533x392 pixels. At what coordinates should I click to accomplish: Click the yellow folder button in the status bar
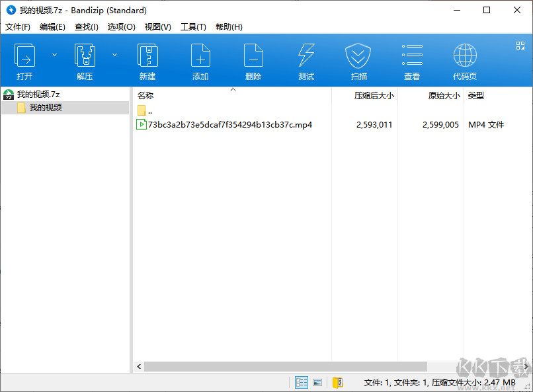tap(339, 382)
